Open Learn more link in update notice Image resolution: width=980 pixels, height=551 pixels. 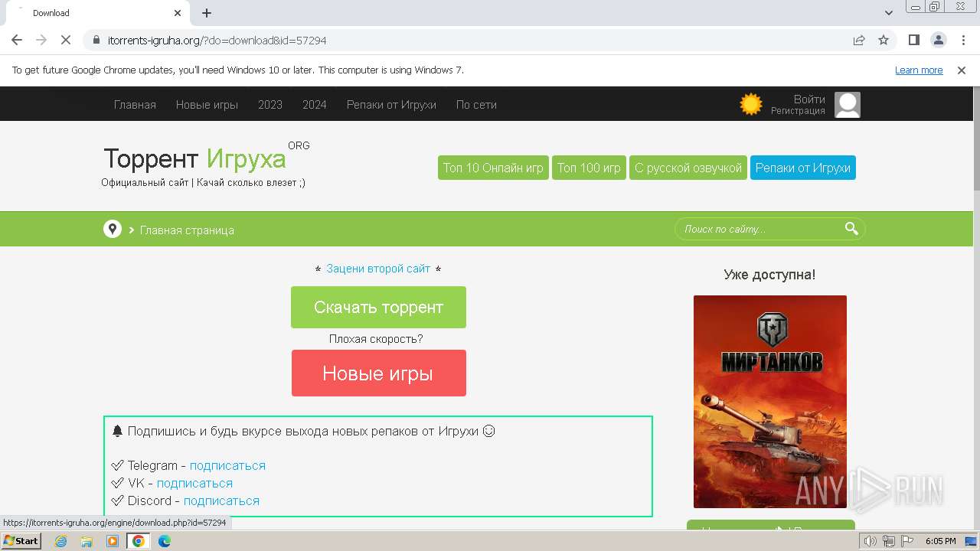[919, 70]
